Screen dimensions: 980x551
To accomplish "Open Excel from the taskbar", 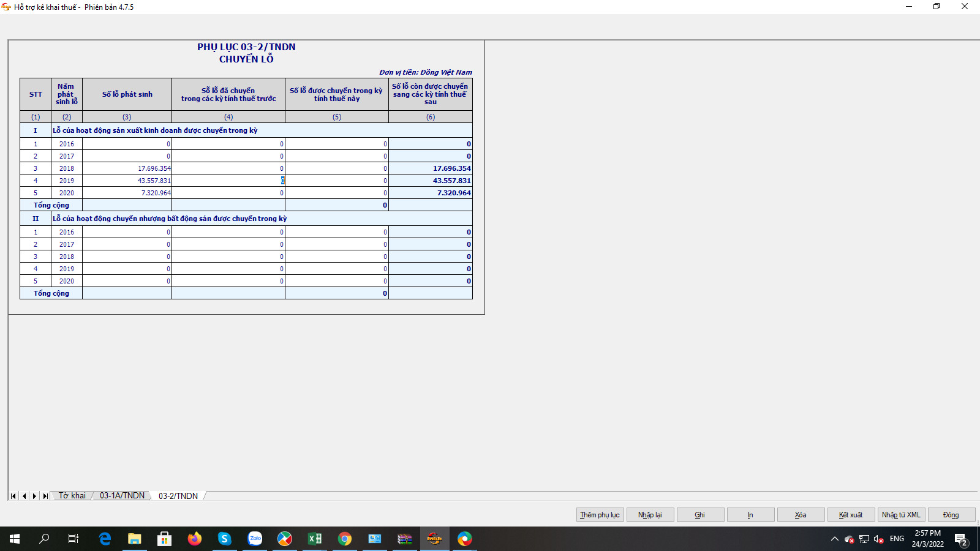I will [315, 539].
